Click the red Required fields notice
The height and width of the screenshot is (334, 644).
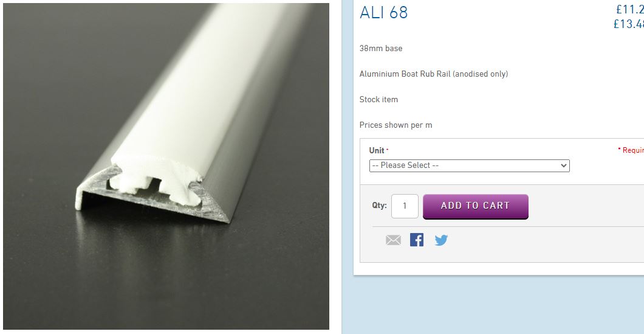[631, 150]
